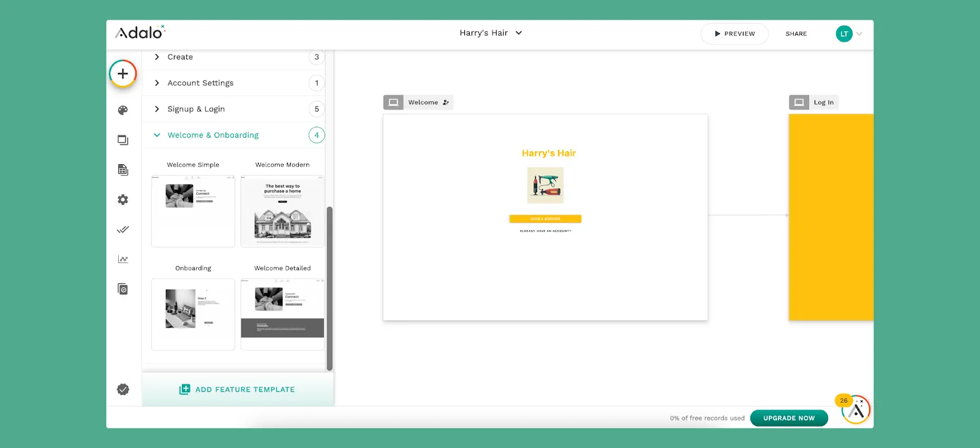980x448 pixels.
Task: Click the verified badge icon at sidebar bottom
Action: coord(123,389)
